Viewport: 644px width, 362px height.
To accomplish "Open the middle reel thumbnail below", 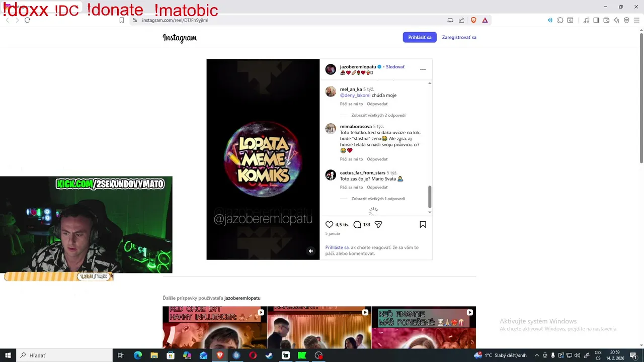I will [x=319, y=327].
